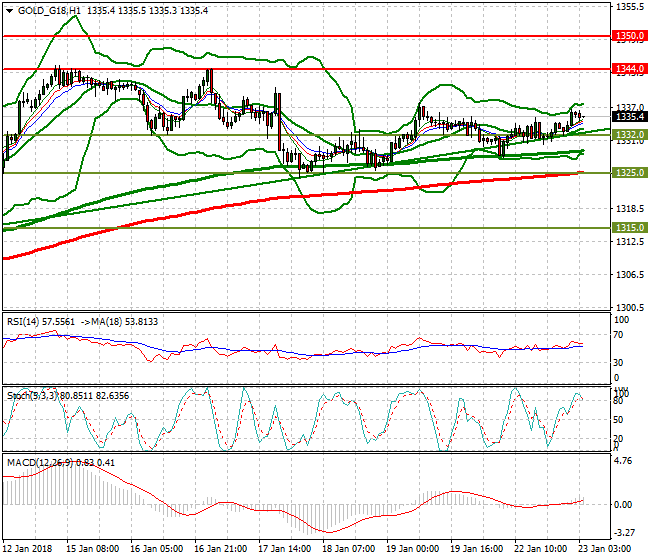Click the 18 Jan 07:00 time label
This screenshot has width=650, height=560.
pyautogui.click(x=349, y=549)
